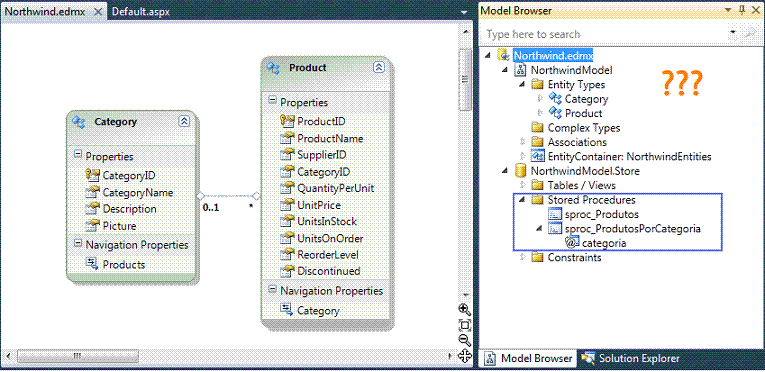Click the Entity Types folder icon
765x372 pixels.
(537, 84)
